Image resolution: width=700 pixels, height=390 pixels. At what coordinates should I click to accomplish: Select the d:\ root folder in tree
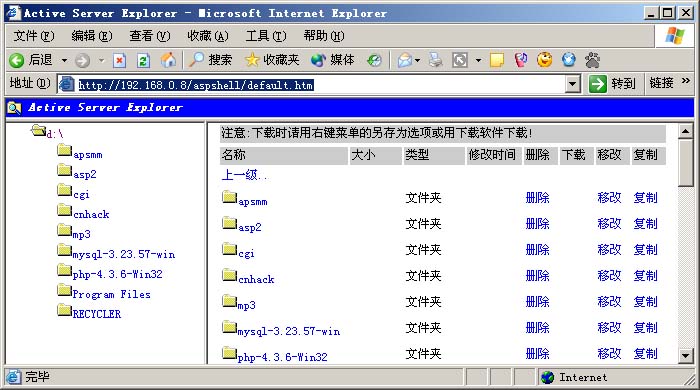(54, 133)
